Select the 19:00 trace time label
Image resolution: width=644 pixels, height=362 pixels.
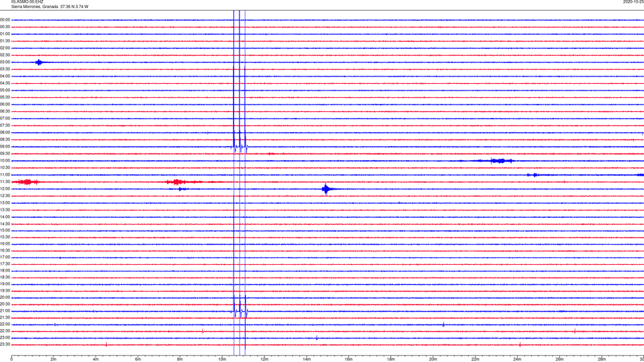(5, 284)
